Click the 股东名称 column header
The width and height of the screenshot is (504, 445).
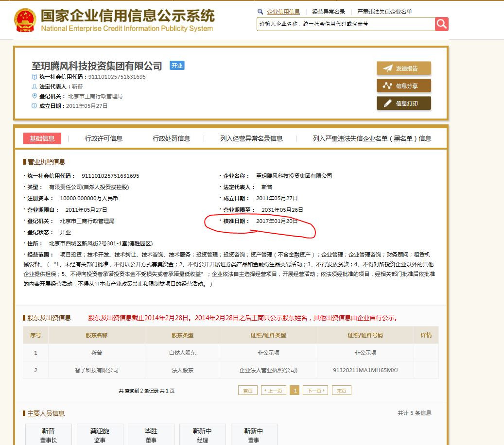pyautogui.click(x=96, y=335)
